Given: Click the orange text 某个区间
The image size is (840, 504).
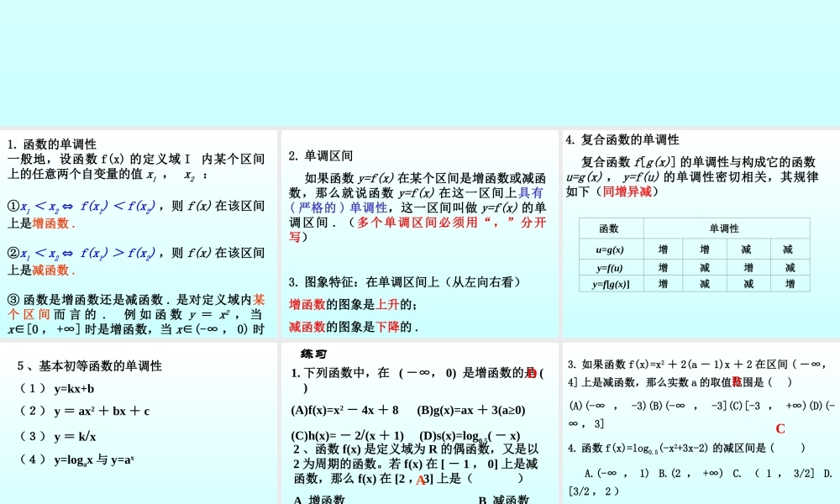Looking at the screenshot, I should (136, 307).
